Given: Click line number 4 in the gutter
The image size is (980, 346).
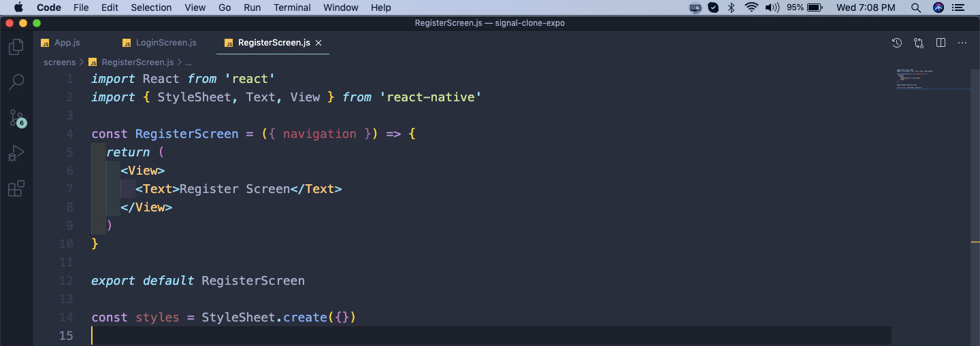Looking at the screenshot, I should (70, 134).
